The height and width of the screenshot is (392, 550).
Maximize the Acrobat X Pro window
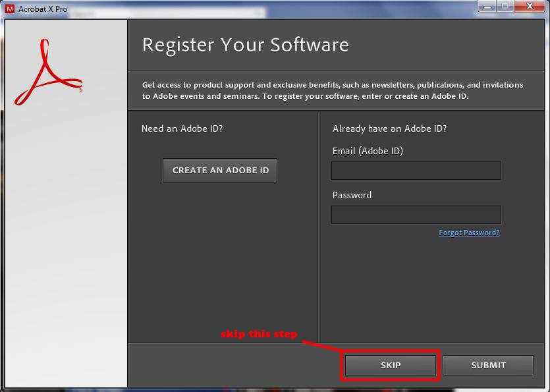coord(505,7)
